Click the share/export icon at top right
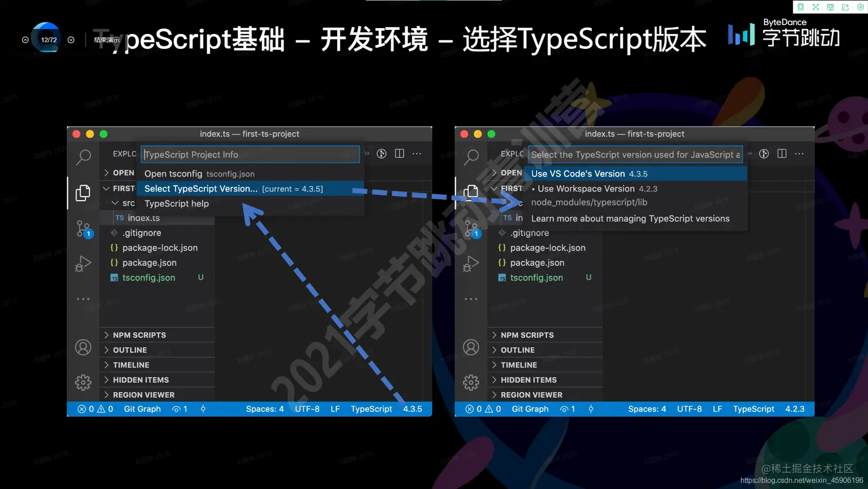Screen dimensions: 868x489 coord(846,7)
